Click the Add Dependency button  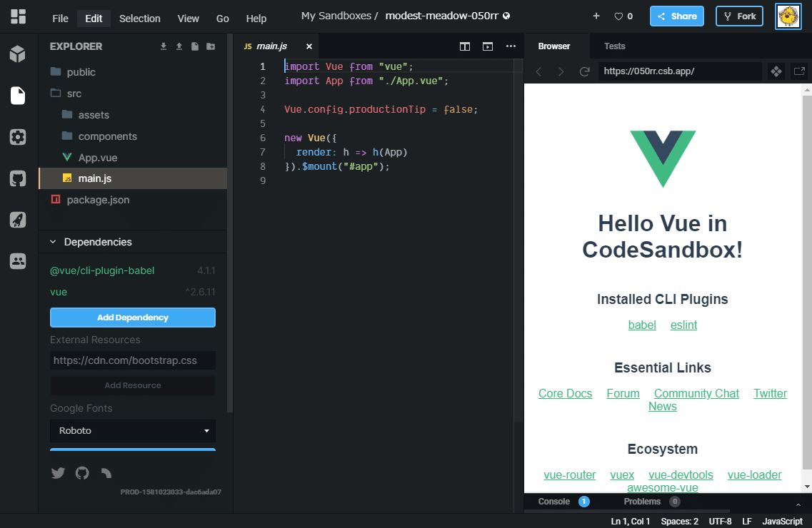[132, 317]
